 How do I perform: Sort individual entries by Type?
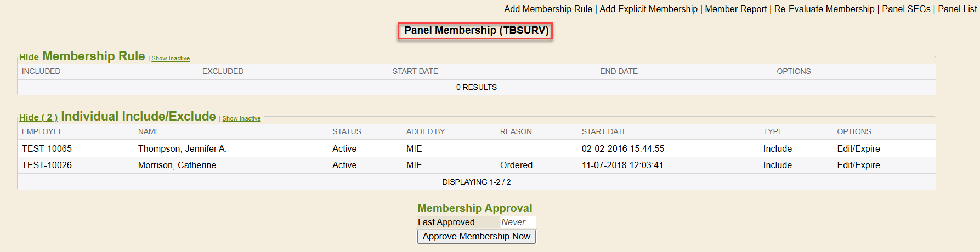coord(773,131)
